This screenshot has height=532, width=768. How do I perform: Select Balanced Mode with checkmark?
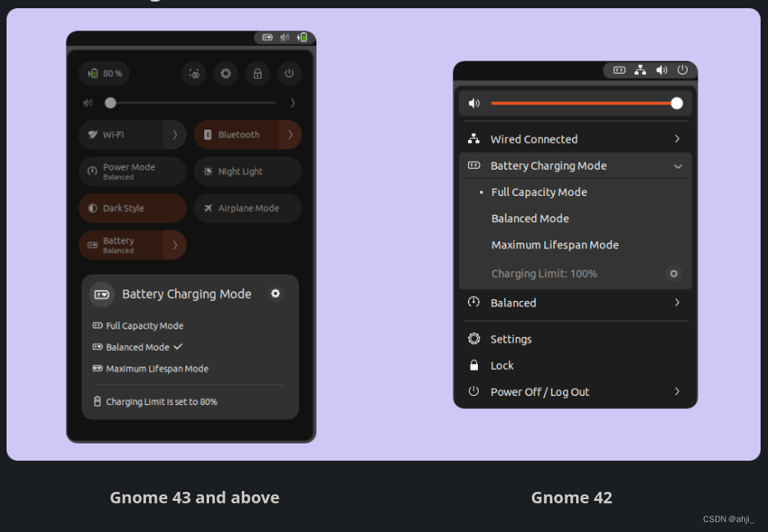(x=138, y=348)
